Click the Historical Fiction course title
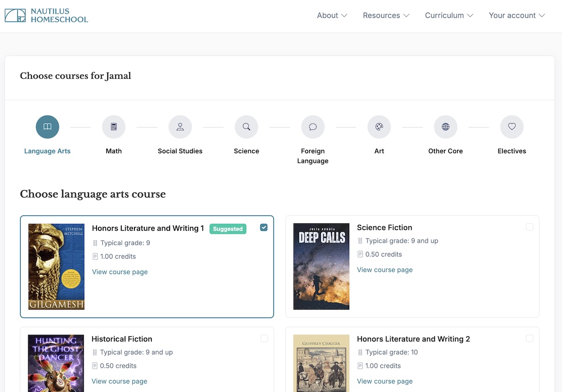The width and height of the screenshot is (562, 392). [x=122, y=339]
